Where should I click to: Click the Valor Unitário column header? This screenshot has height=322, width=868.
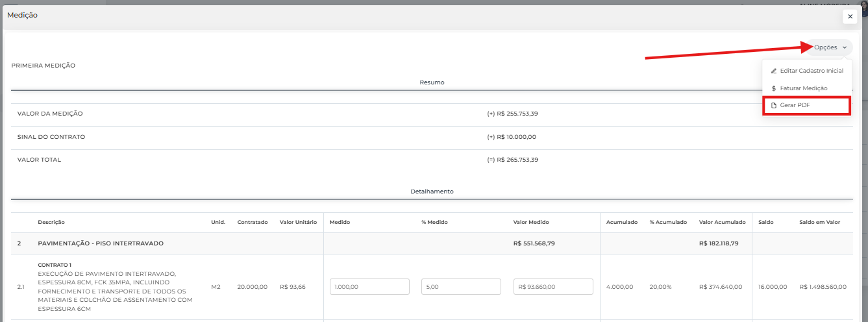point(298,222)
